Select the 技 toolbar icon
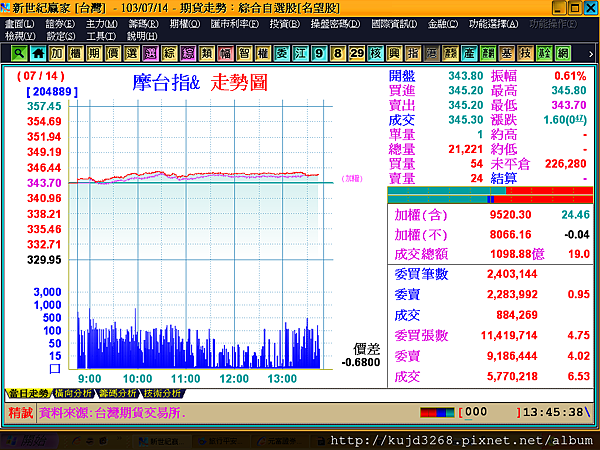Screen dimensions: 600x450 [x=525, y=53]
